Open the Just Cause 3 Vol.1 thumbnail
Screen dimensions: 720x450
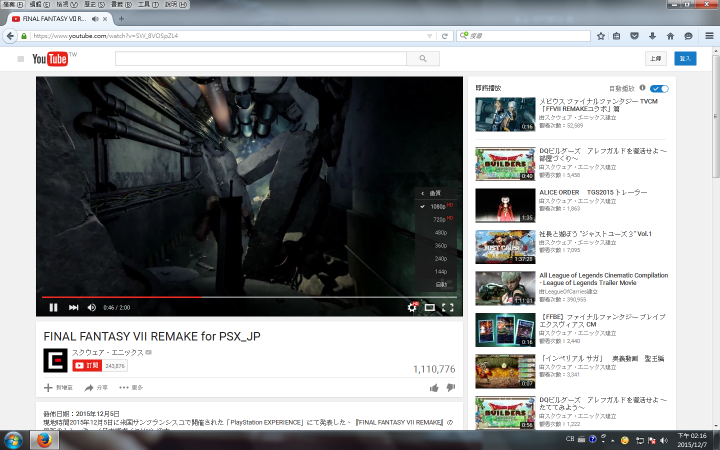(505, 247)
